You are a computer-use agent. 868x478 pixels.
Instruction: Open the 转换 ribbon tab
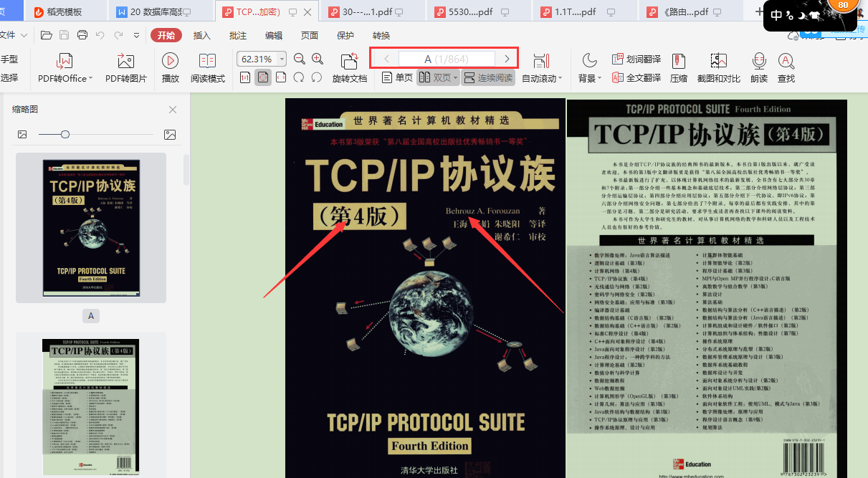coord(381,36)
